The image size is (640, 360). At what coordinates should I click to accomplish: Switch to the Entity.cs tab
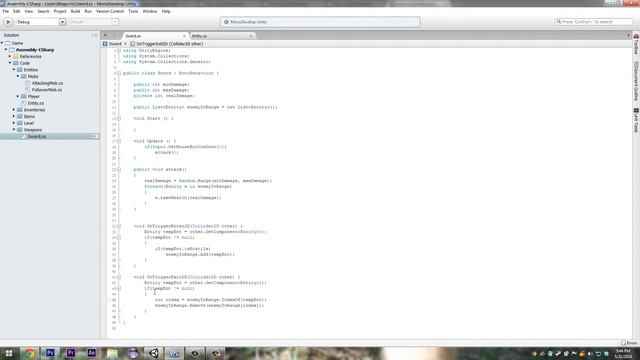(222, 36)
